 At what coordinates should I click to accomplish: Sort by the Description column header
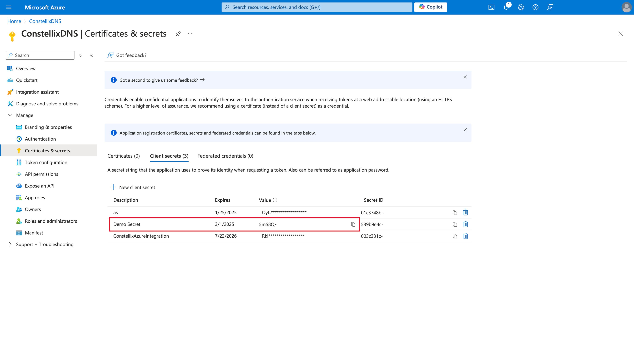click(x=126, y=200)
